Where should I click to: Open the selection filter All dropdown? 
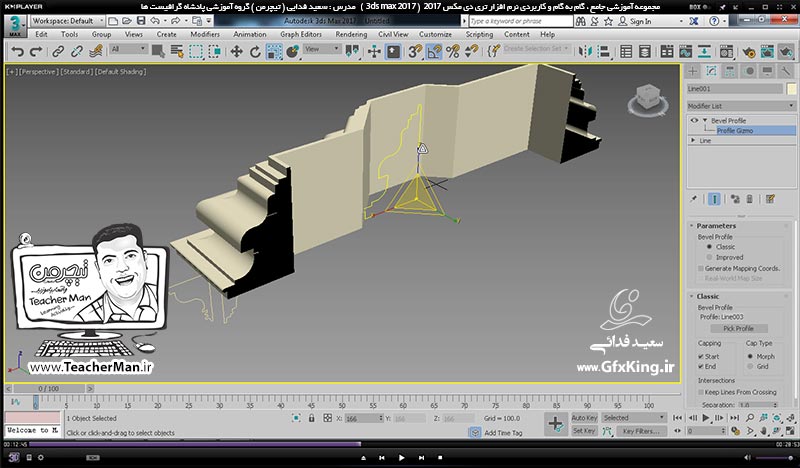[x=128, y=49]
